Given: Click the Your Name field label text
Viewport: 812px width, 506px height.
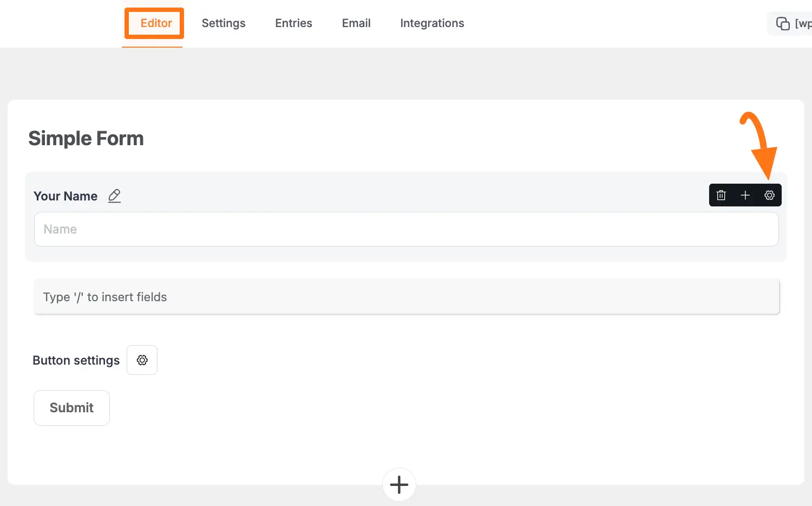Looking at the screenshot, I should tap(66, 196).
